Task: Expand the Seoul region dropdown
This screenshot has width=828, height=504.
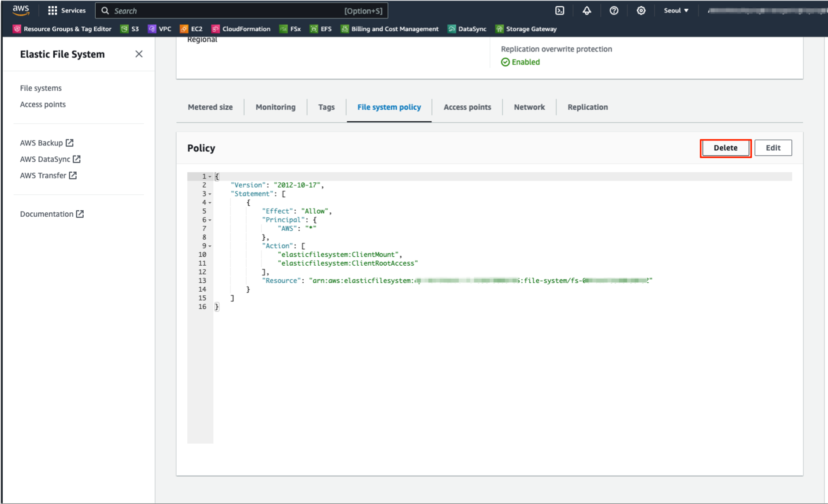Action: click(x=676, y=11)
